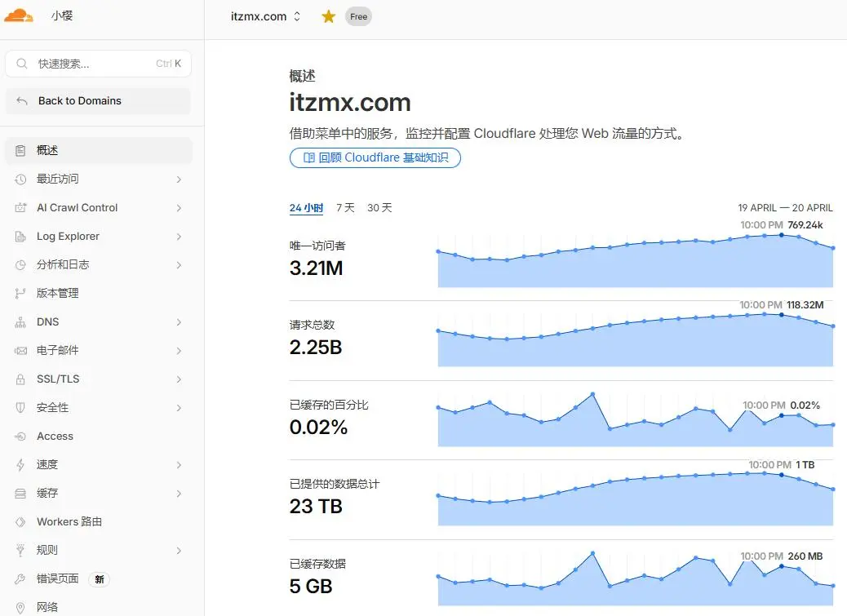
Task: Click the book icon in the 回顾 Cloudflare button
Action: [309, 157]
